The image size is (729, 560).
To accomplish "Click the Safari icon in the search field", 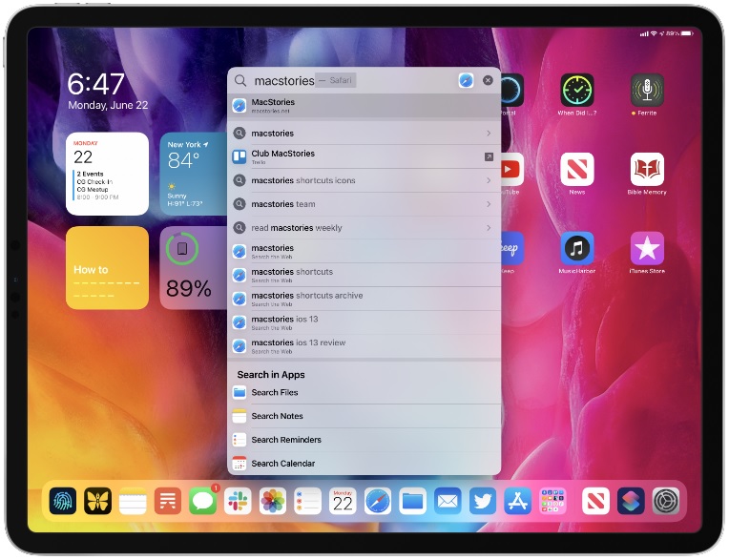I will [466, 80].
